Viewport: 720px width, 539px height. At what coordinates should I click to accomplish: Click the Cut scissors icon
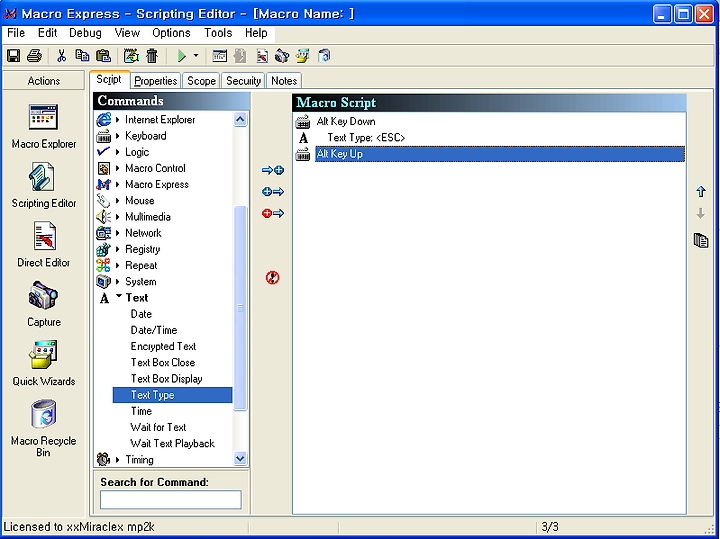[61, 56]
